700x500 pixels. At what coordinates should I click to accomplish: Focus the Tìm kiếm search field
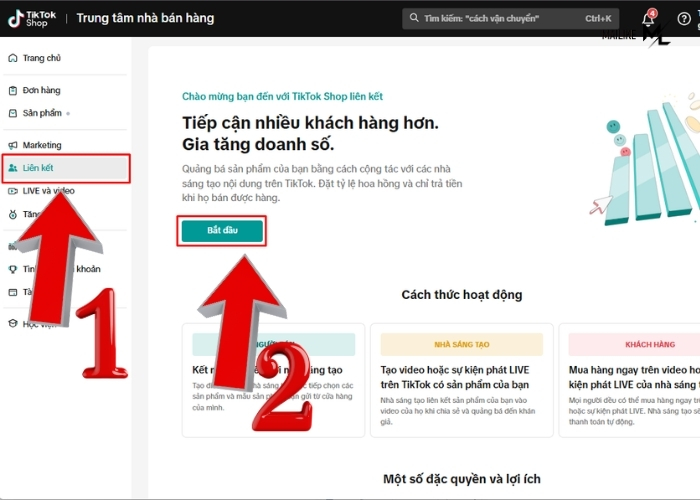click(x=510, y=18)
